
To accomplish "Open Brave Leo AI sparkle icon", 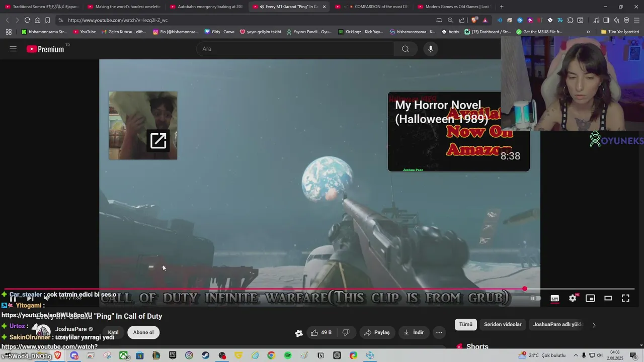I will pos(616,20).
